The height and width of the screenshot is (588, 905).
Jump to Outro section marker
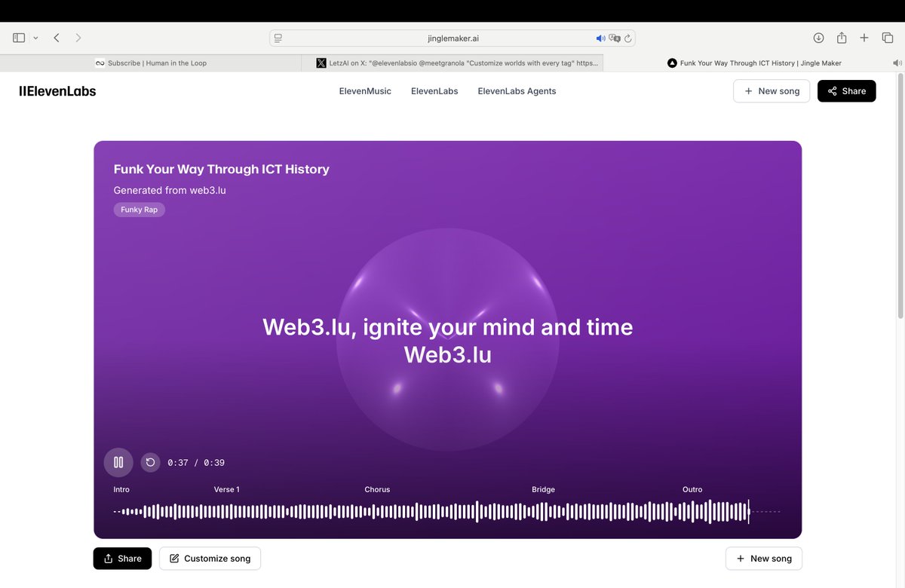(692, 490)
